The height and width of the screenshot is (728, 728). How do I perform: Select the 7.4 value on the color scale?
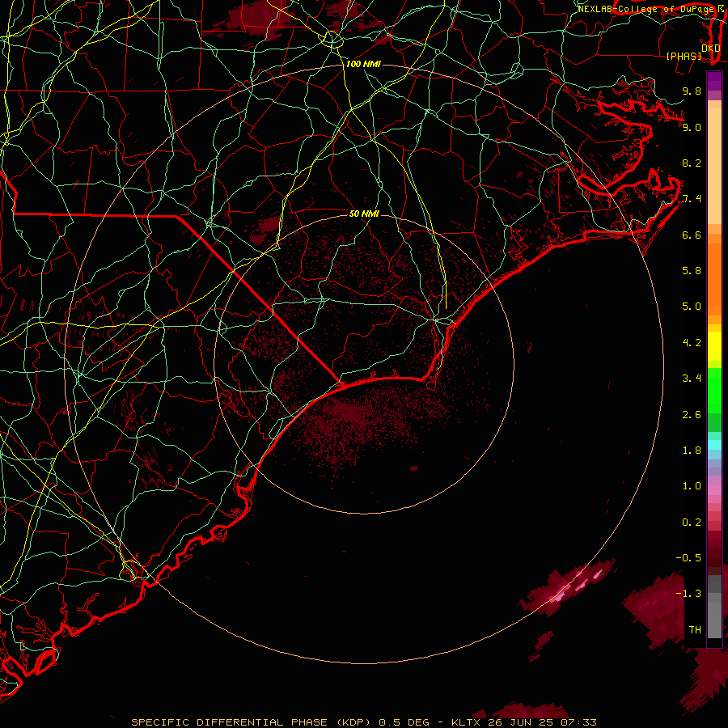(x=692, y=199)
